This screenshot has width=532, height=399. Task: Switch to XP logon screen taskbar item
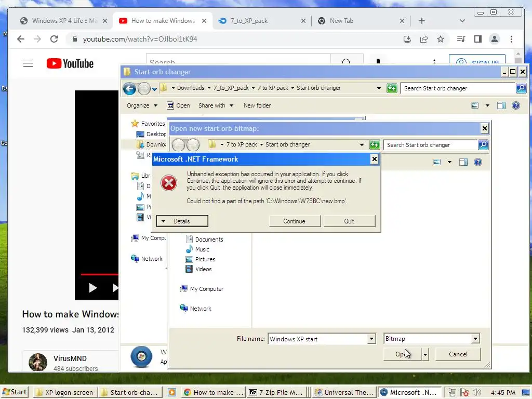[65, 393]
